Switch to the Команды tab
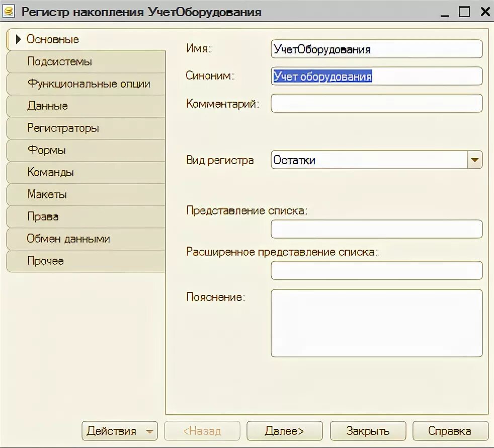Screen dimensions: 494x448 click(x=86, y=173)
